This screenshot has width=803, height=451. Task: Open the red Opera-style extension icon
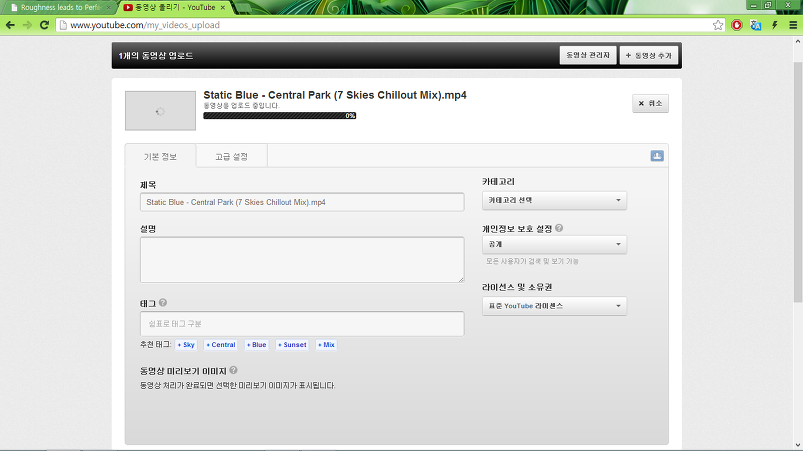coord(736,25)
